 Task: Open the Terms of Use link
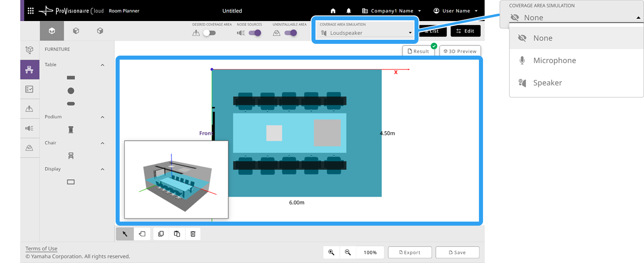point(41,248)
